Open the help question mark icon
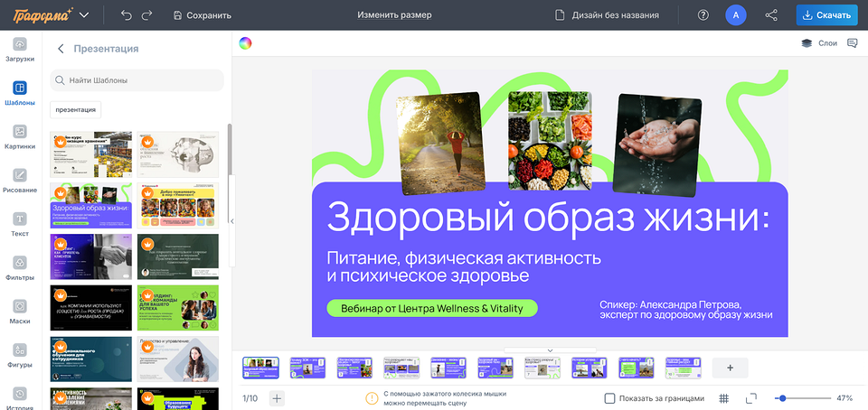The height and width of the screenshot is (410, 868). pos(703,15)
